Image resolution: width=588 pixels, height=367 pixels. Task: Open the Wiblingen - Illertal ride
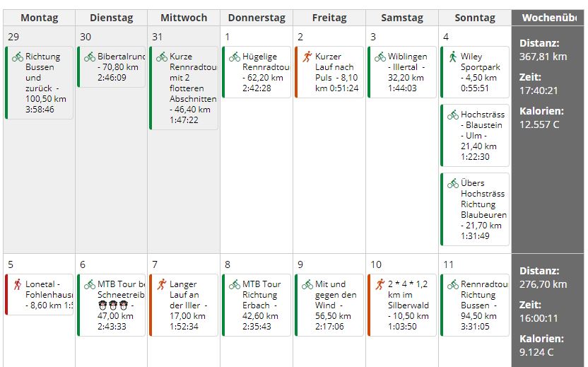404,71
